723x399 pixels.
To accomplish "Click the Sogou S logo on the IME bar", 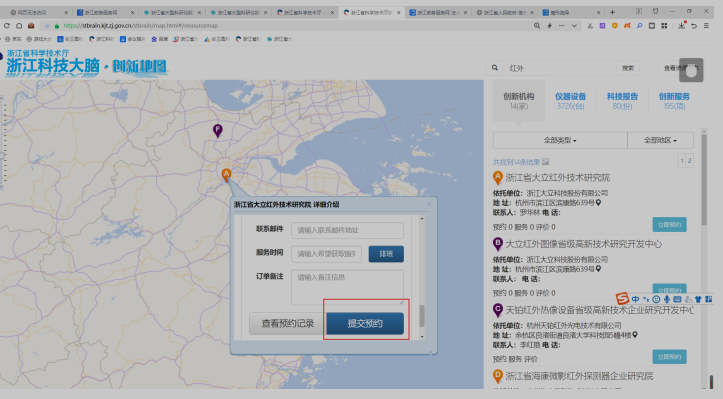I will pos(622,298).
